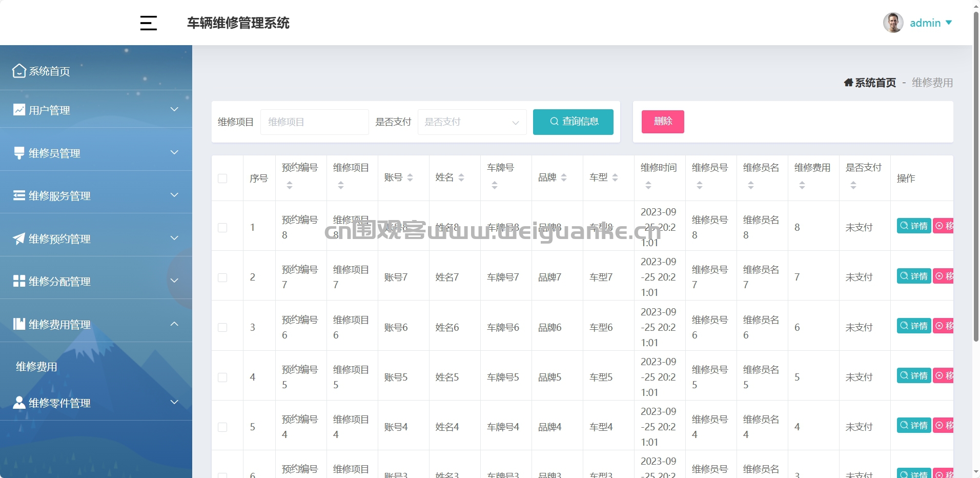Expand the 用户管理 menu chevron
Image resolution: width=980 pixels, height=478 pixels.
tap(174, 109)
